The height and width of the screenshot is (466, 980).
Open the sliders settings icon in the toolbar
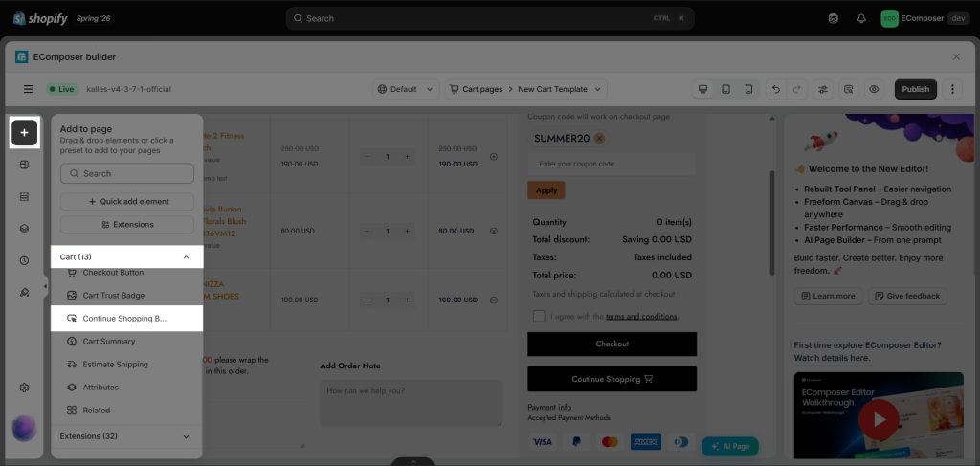coord(822,89)
